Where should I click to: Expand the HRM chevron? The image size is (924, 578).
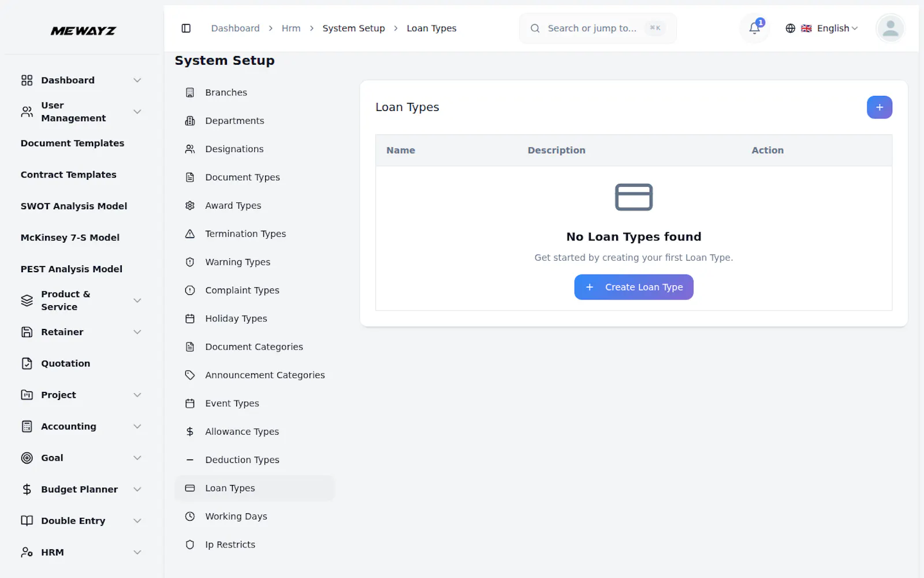[137, 553]
